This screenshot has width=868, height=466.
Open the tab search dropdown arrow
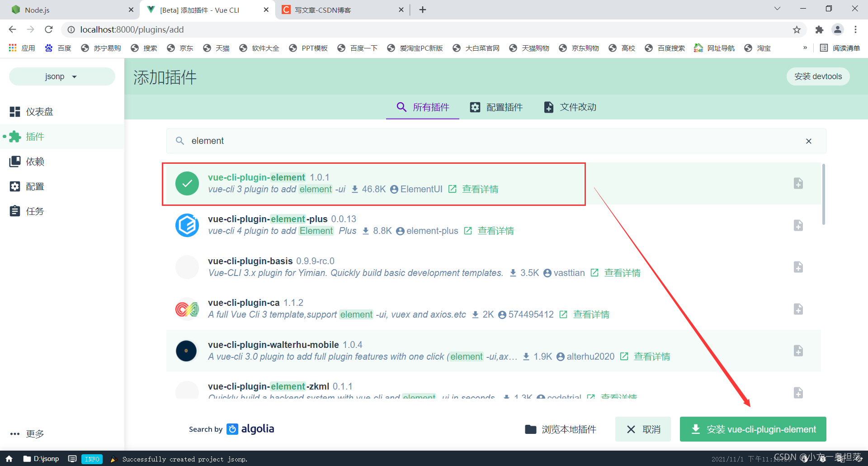click(x=777, y=8)
